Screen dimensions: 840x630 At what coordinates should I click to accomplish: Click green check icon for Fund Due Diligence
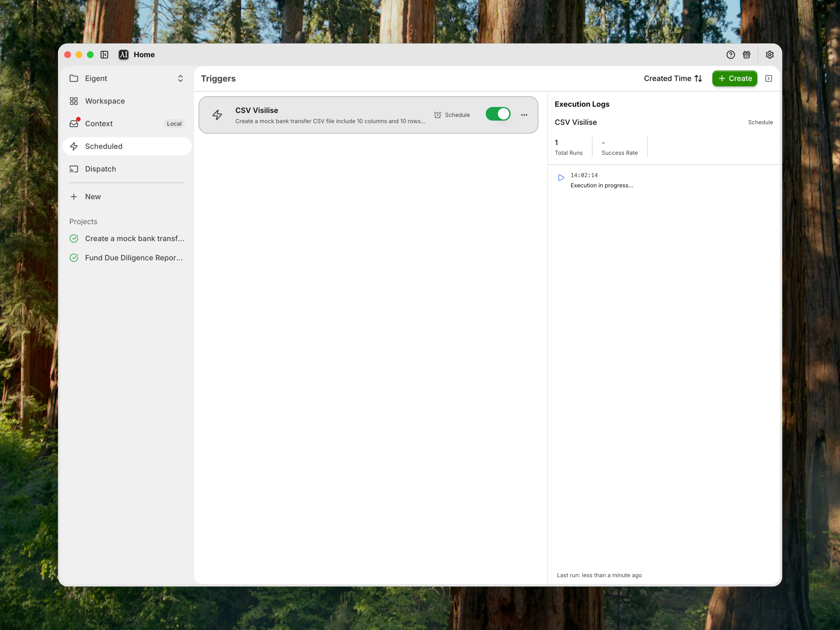74,258
